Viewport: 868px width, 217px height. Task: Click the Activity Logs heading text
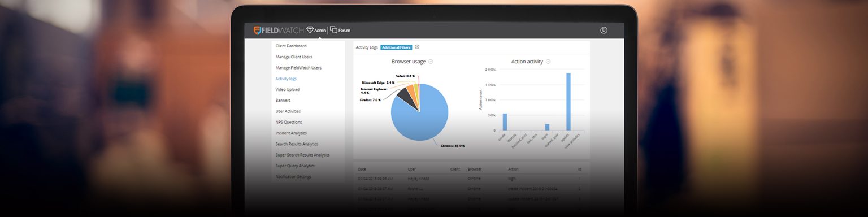367,47
